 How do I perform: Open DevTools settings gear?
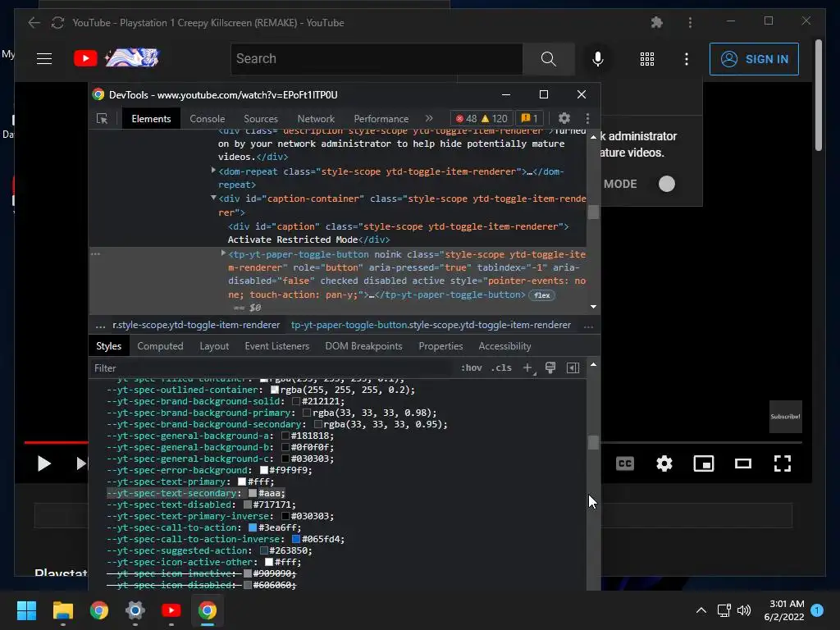point(564,118)
